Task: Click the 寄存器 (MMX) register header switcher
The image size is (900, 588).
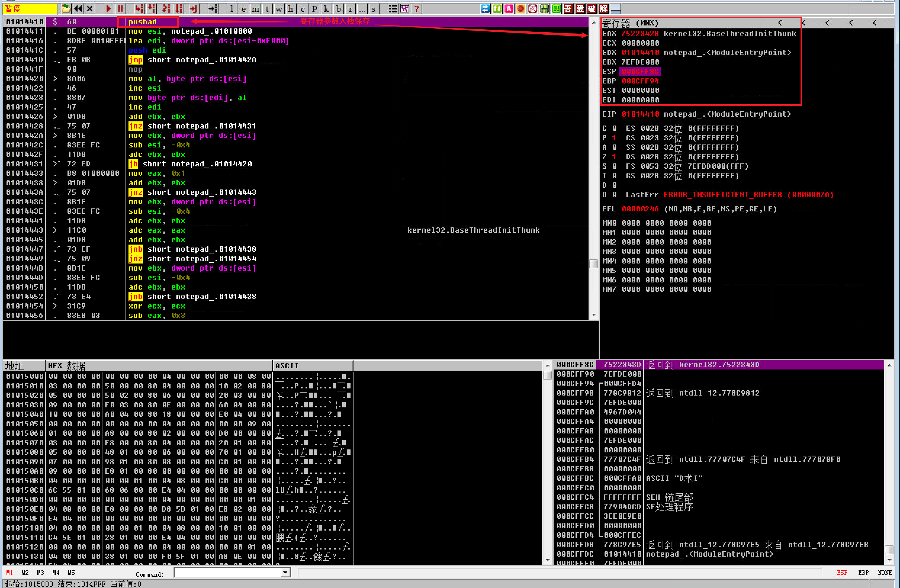Action: pos(630,23)
